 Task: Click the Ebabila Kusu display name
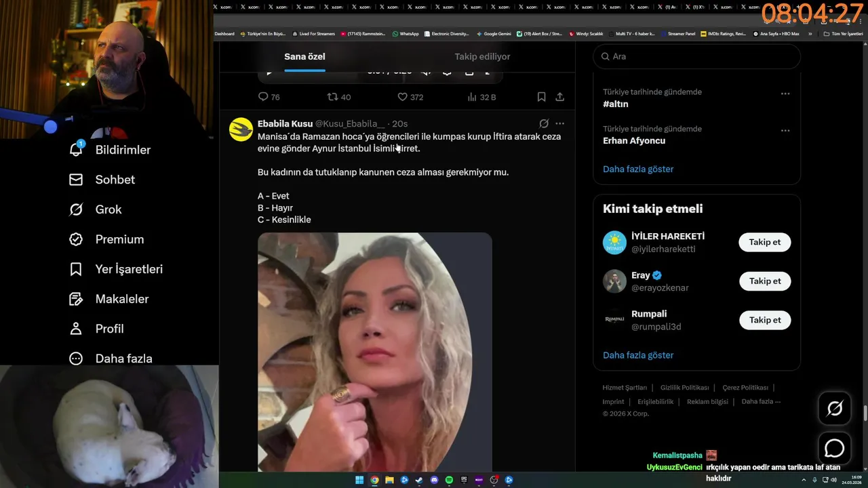(285, 124)
